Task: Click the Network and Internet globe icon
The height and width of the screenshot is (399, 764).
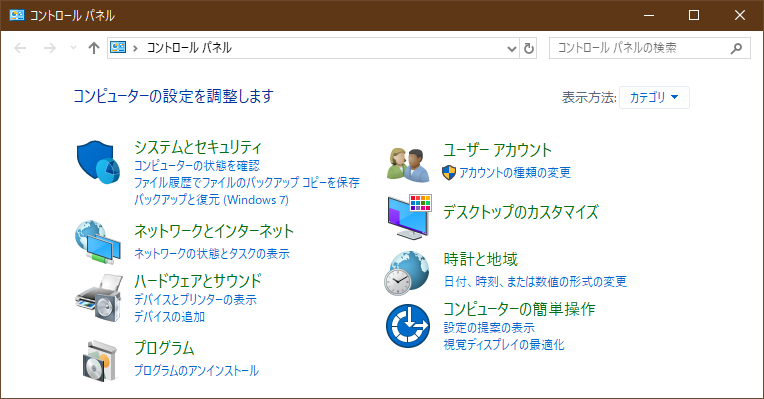Action: click(98, 243)
